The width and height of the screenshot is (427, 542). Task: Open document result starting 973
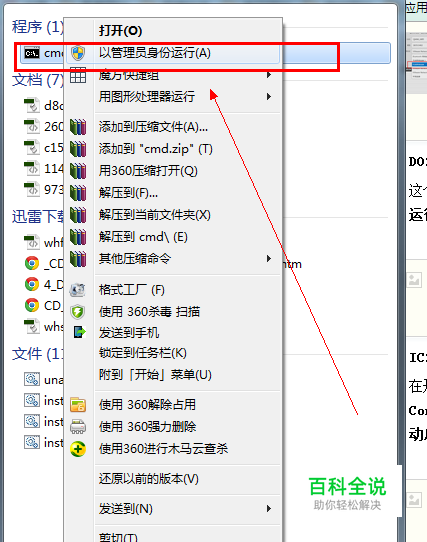click(x=44, y=189)
